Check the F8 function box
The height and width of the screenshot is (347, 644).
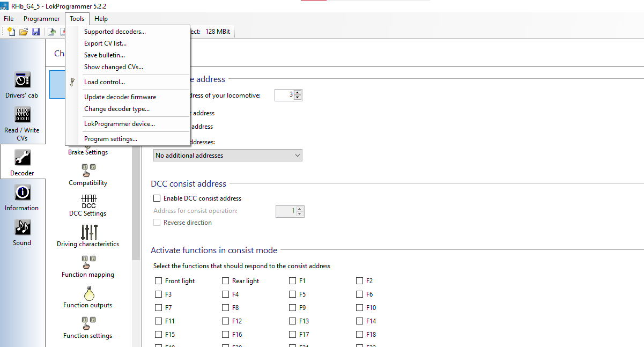(225, 308)
